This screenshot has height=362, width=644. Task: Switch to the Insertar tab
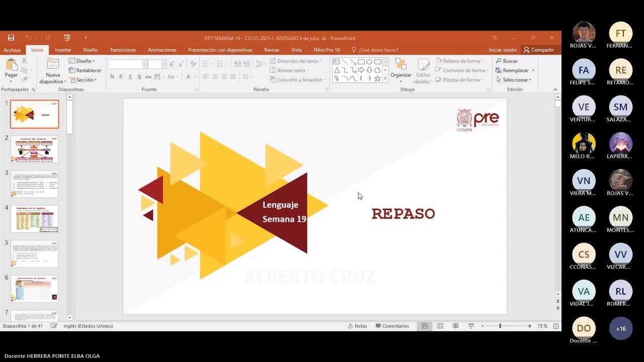(63, 50)
